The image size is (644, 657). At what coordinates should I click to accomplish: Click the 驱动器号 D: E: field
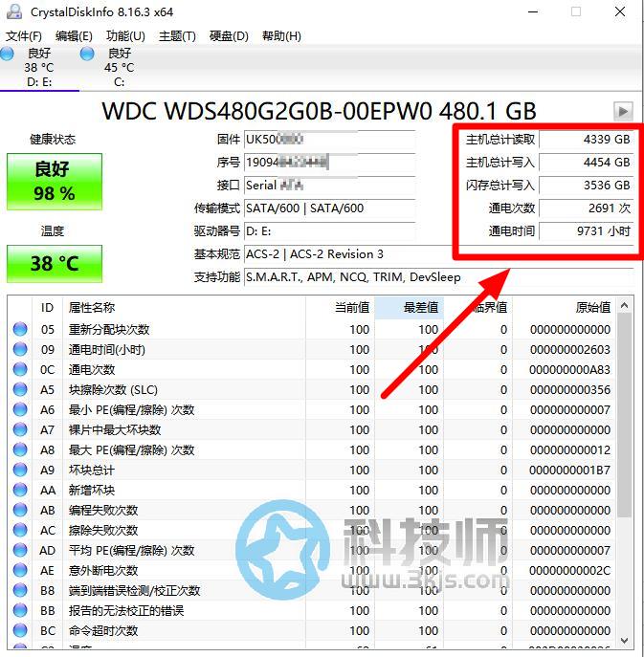pyautogui.click(x=329, y=231)
